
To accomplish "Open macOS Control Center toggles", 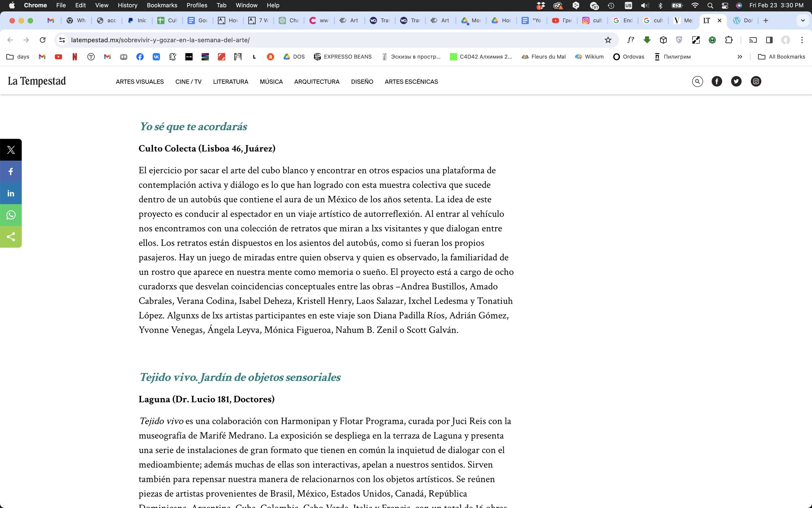I will (x=725, y=6).
